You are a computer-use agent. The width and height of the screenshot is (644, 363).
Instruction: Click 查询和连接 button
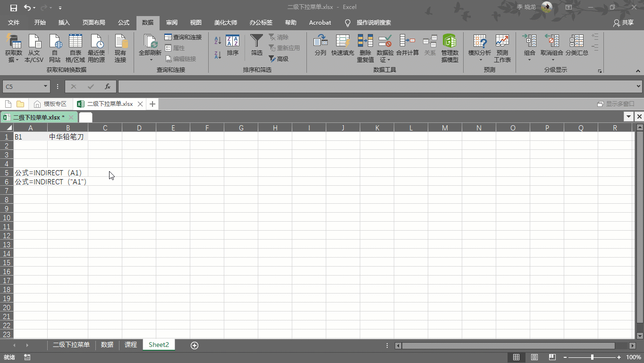pos(183,37)
